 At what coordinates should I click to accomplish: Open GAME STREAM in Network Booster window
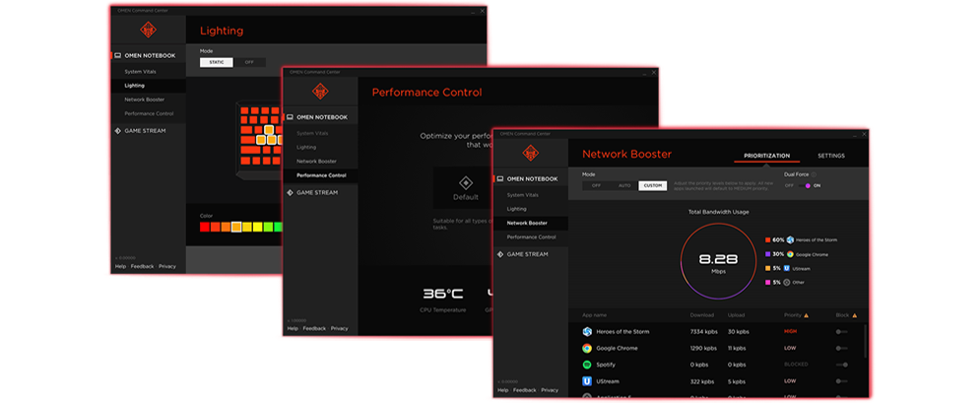[x=530, y=254]
